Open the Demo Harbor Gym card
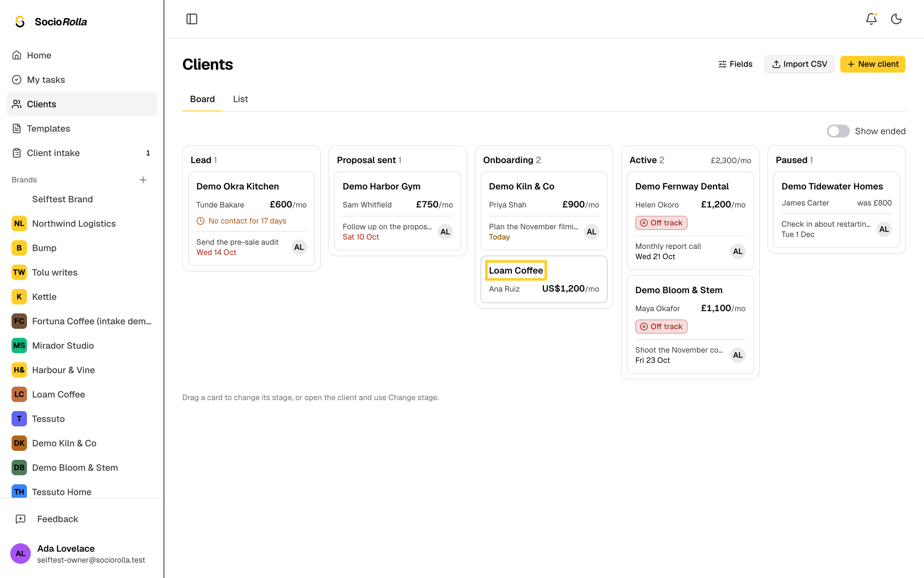This screenshot has height=578, width=924. click(398, 211)
